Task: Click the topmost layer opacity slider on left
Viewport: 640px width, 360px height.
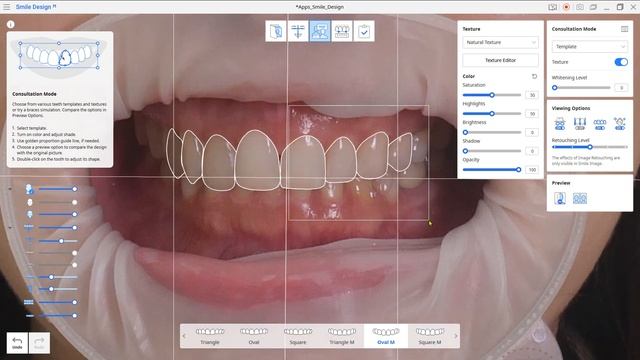Action: (57, 189)
